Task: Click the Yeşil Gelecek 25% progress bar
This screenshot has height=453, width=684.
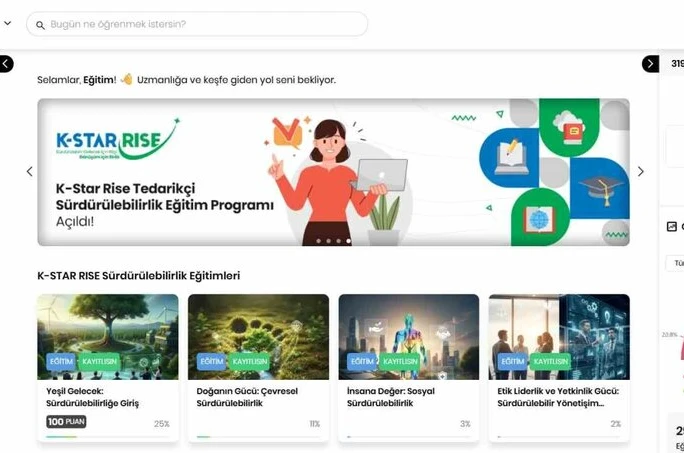Action: 108,437
